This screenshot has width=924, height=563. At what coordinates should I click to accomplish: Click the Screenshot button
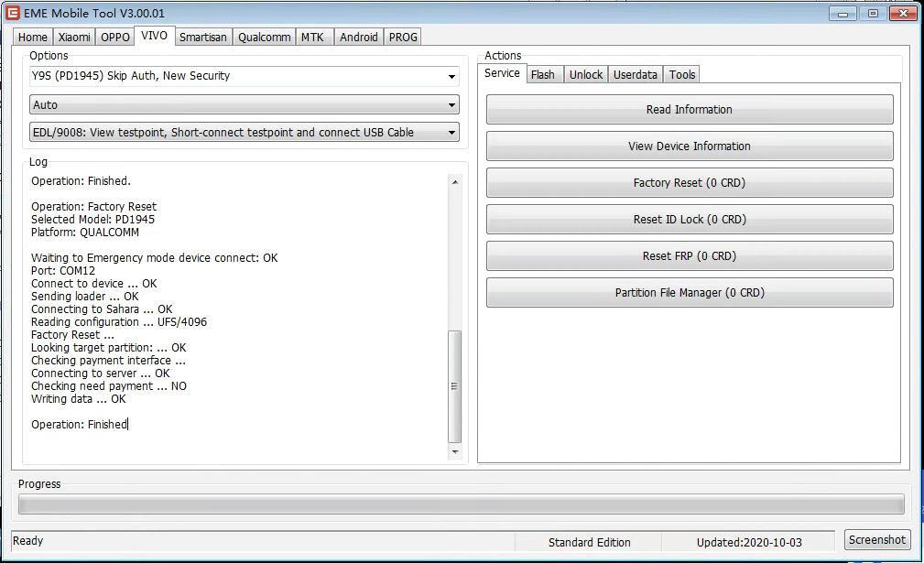877,540
